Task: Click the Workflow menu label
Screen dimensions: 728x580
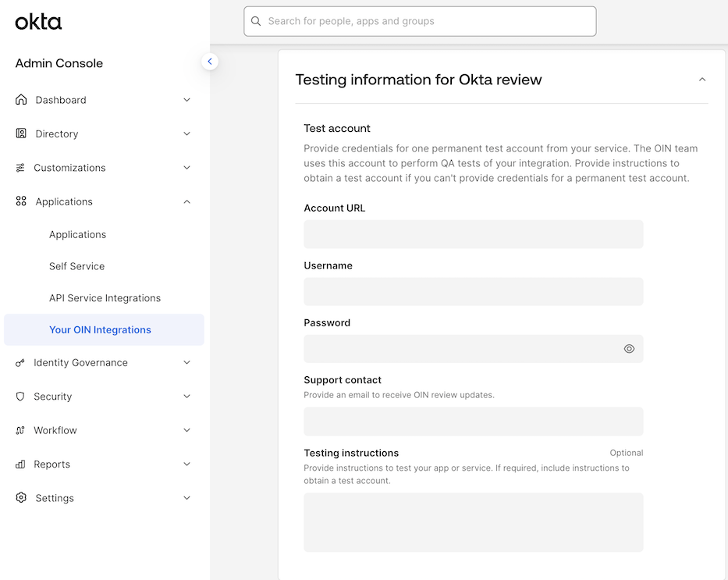Action: [55, 430]
